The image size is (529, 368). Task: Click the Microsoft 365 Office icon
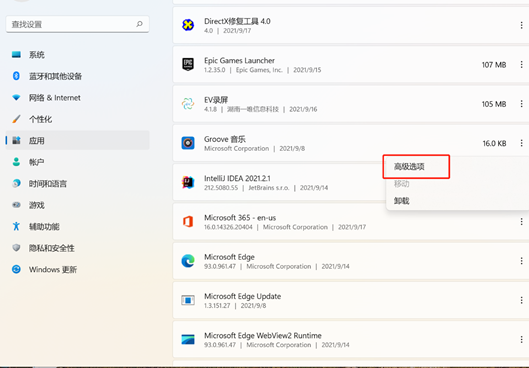click(x=188, y=222)
